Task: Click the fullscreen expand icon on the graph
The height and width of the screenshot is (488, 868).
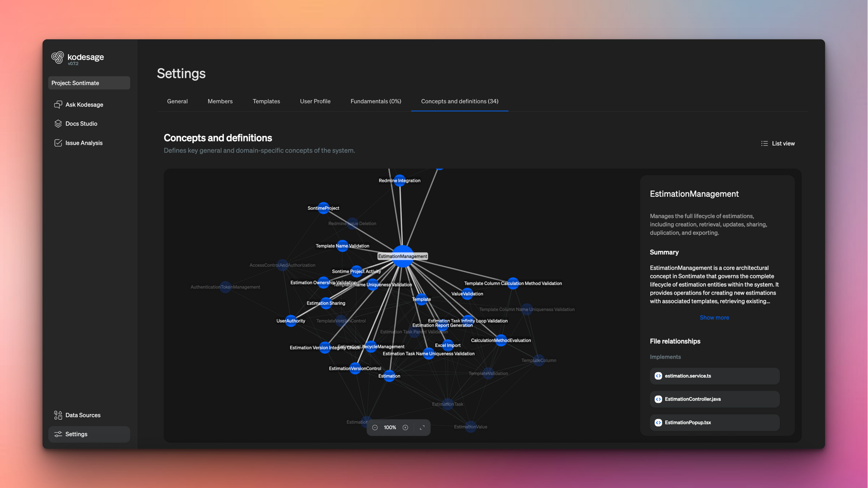Action: tap(422, 427)
